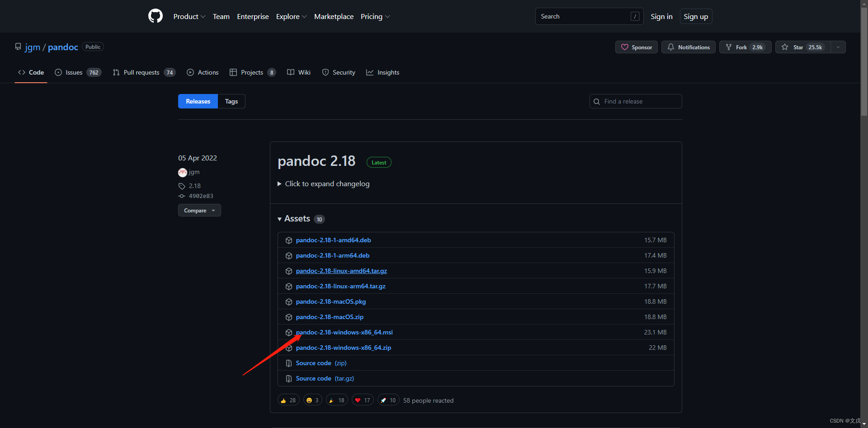Image resolution: width=868 pixels, height=428 pixels.
Task: Toggle the party popper reaction with 18
Action: click(x=337, y=400)
